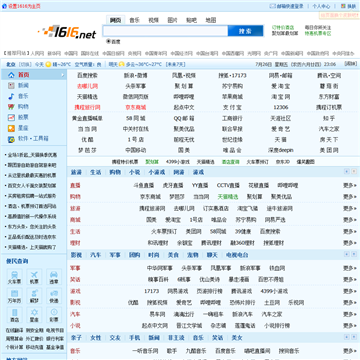This screenshot has height=360, width=360.
Task: Open 首页 home icon in sidebar
Action: [12, 75]
